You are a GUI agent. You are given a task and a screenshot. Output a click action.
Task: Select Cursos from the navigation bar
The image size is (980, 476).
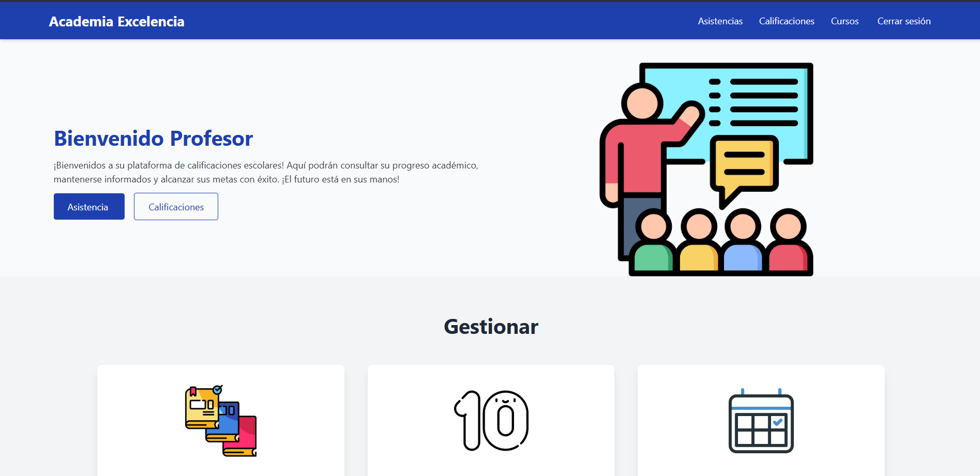(845, 21)
